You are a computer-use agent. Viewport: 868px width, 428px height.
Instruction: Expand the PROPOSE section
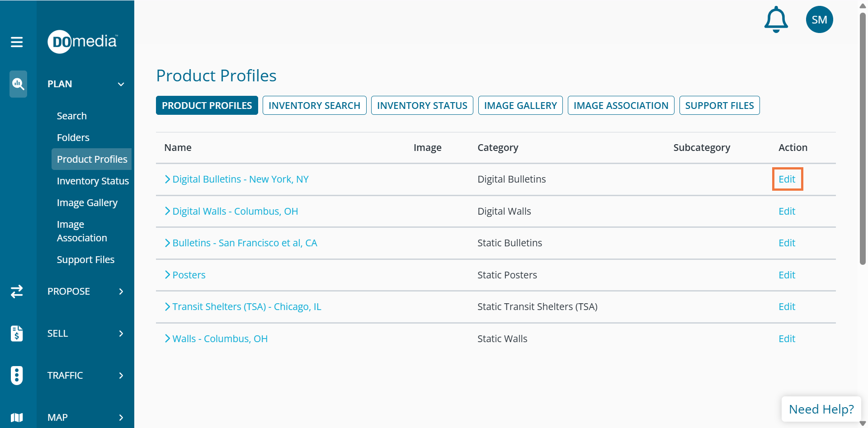121,292
